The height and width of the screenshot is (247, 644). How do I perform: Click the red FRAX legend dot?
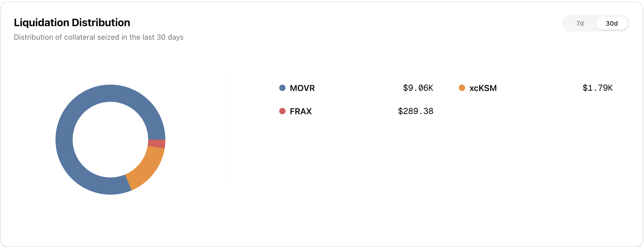point(282,111)
